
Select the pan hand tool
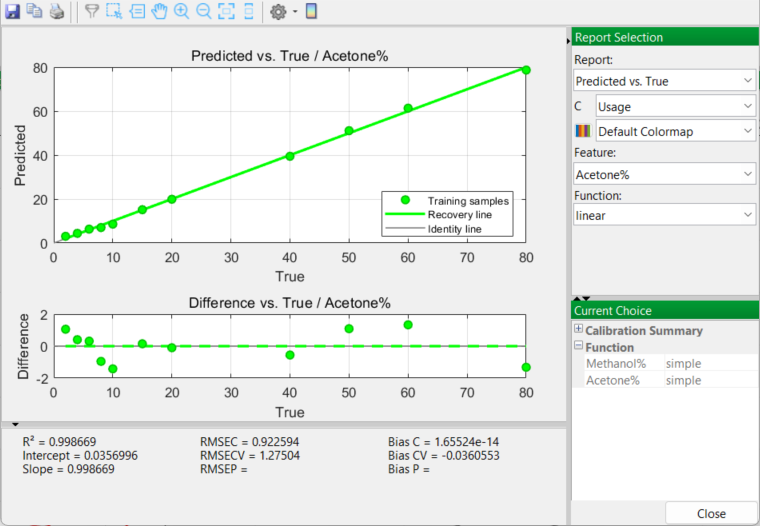[x=159, y=12]
